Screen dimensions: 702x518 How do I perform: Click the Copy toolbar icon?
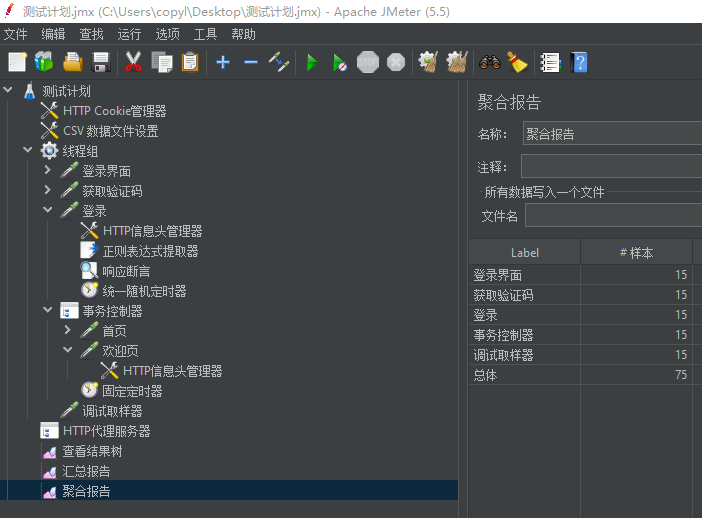pyautogui.click(x=162, y=62)
